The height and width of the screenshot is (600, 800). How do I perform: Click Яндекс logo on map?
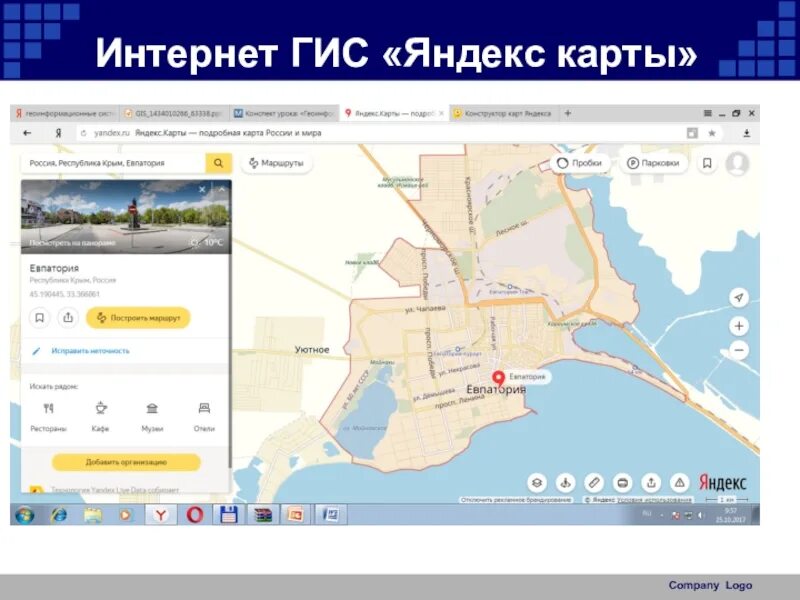pos(722,483)
